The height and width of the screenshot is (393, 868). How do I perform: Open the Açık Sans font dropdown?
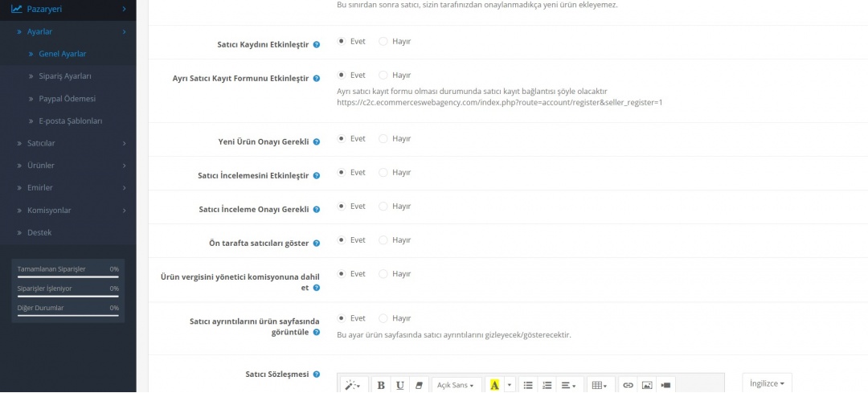pos(457,385)
